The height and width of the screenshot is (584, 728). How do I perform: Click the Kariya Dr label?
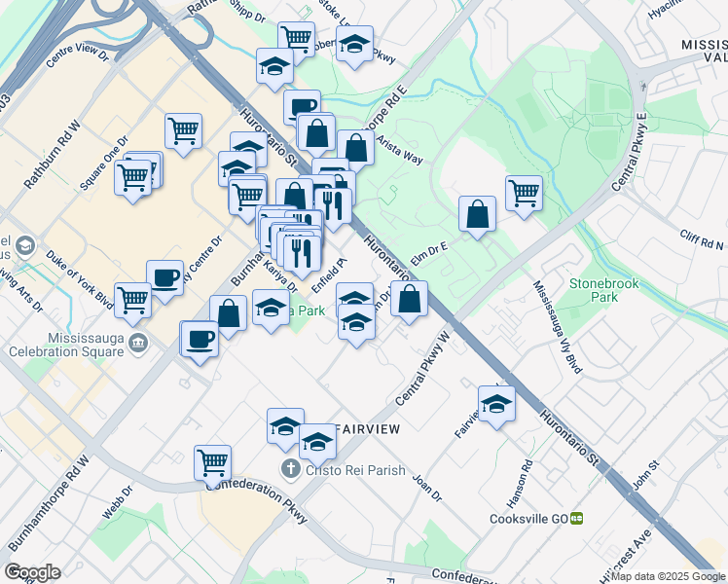pos(280,275)
